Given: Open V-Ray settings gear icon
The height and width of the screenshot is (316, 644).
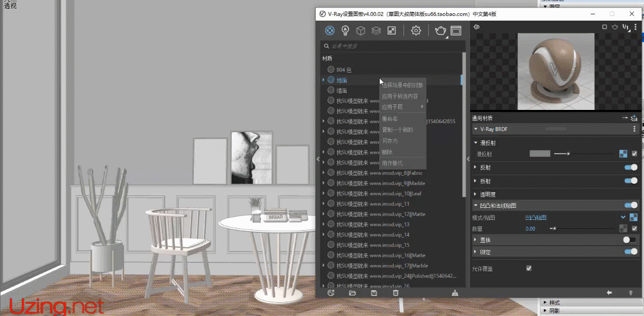Looking at the screenshot, I should click(416, 31).
